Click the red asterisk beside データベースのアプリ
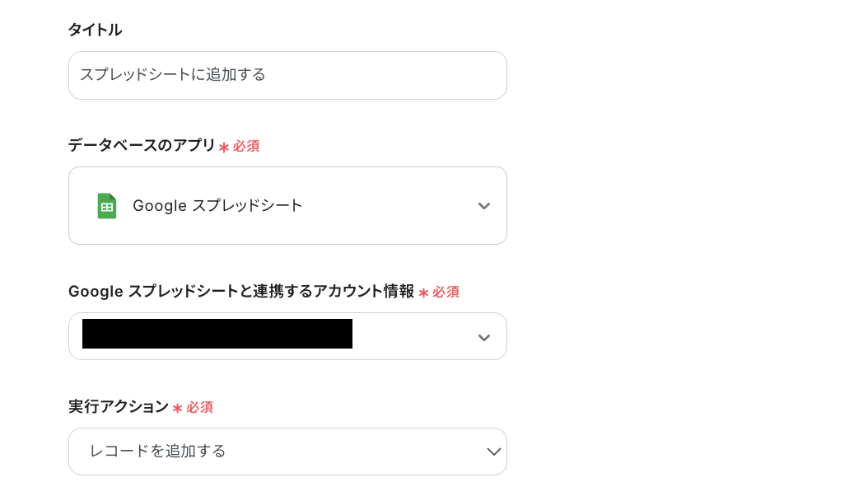Screen dimensions: 868x501 (x=223, y=147)
